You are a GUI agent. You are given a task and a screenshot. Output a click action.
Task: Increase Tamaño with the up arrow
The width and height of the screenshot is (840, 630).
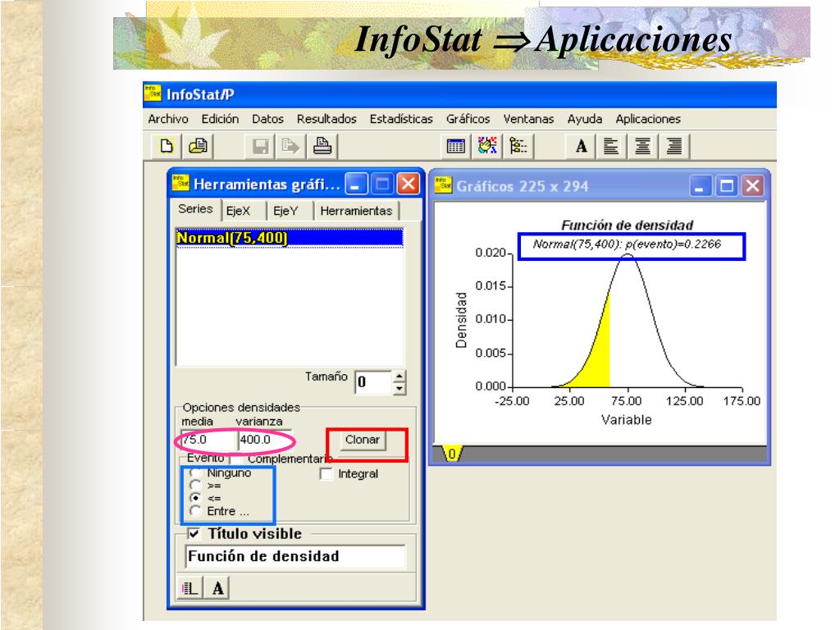point(399,376)
